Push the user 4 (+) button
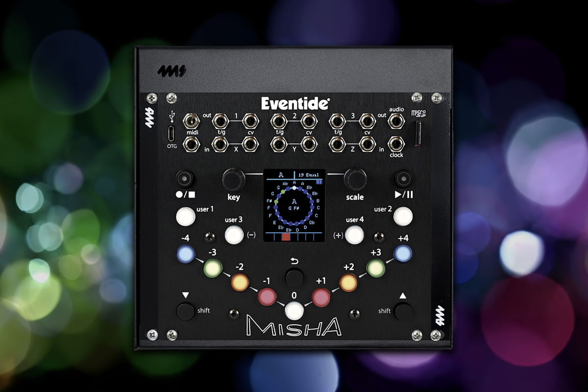This screenshot has height=392, width=588. click(x=354, y=235)
